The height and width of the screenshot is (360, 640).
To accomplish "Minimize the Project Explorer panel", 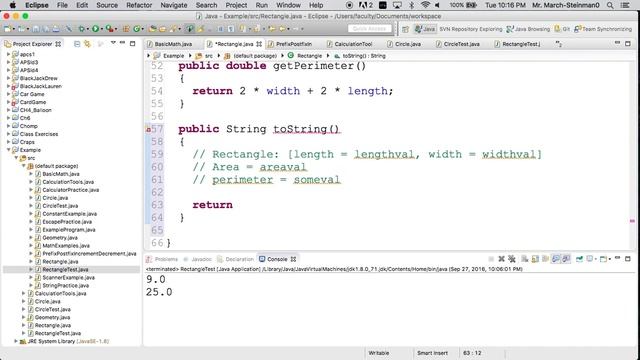I will click(x=122, y=43).
